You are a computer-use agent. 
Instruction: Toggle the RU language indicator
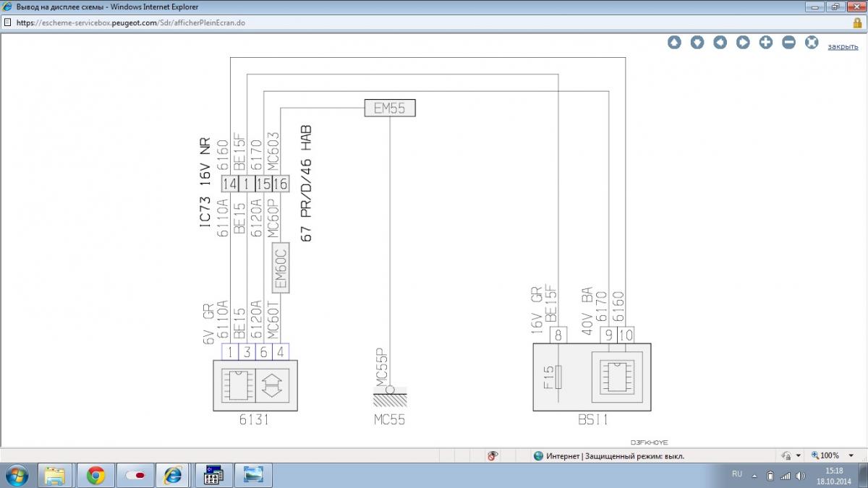tap(737, 474)
